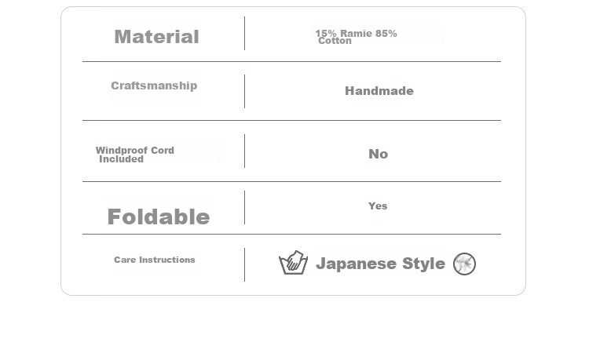Click the Material label
Viewport: 589px width, 364px height.
pyautogui.click(x=156, y=37)
